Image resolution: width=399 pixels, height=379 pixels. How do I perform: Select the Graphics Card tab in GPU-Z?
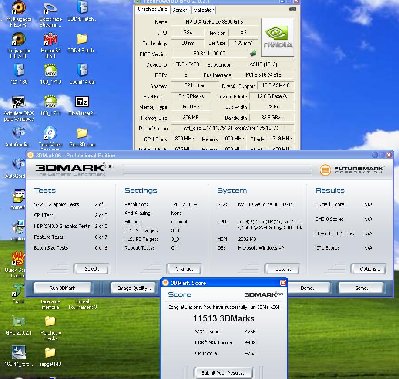coord(153,10)
